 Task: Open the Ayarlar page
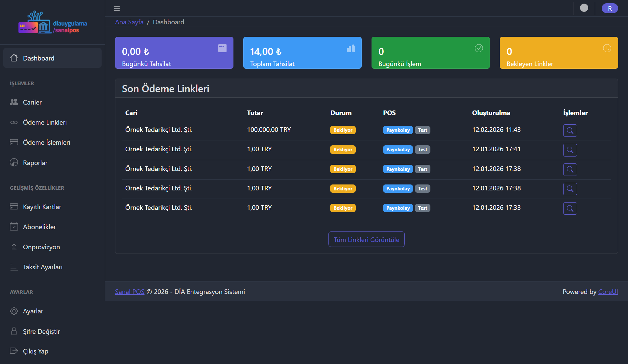[x=52, y=311]
